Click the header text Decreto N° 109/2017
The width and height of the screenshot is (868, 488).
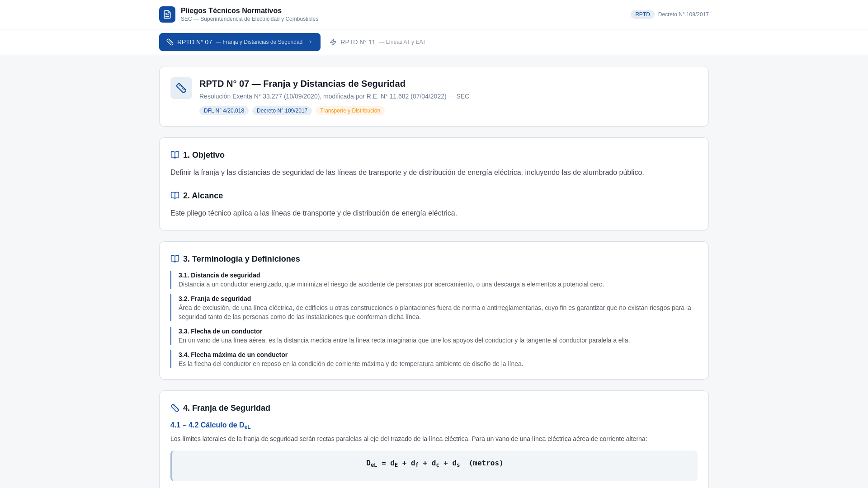pyautogui.click(x=684, y=14)
